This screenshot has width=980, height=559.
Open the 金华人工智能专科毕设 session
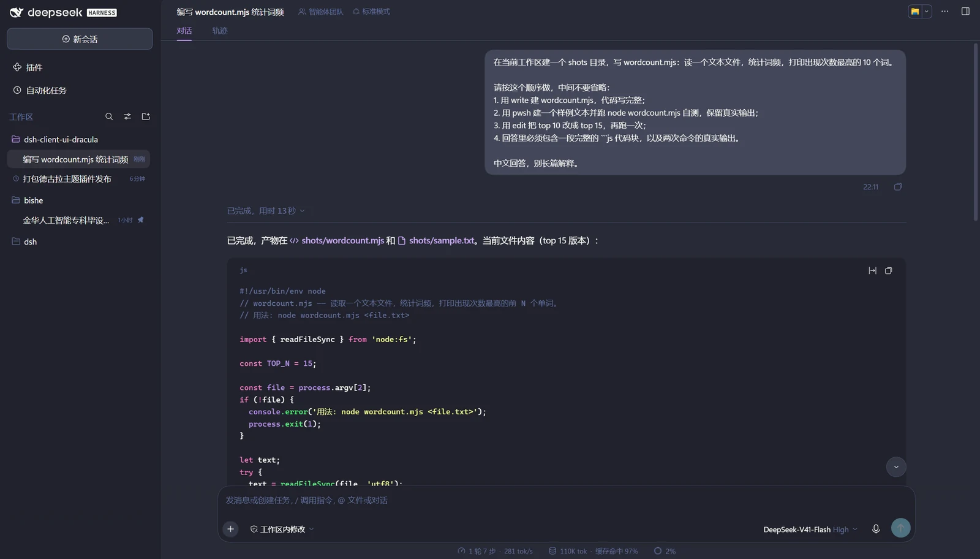point(66,220)
